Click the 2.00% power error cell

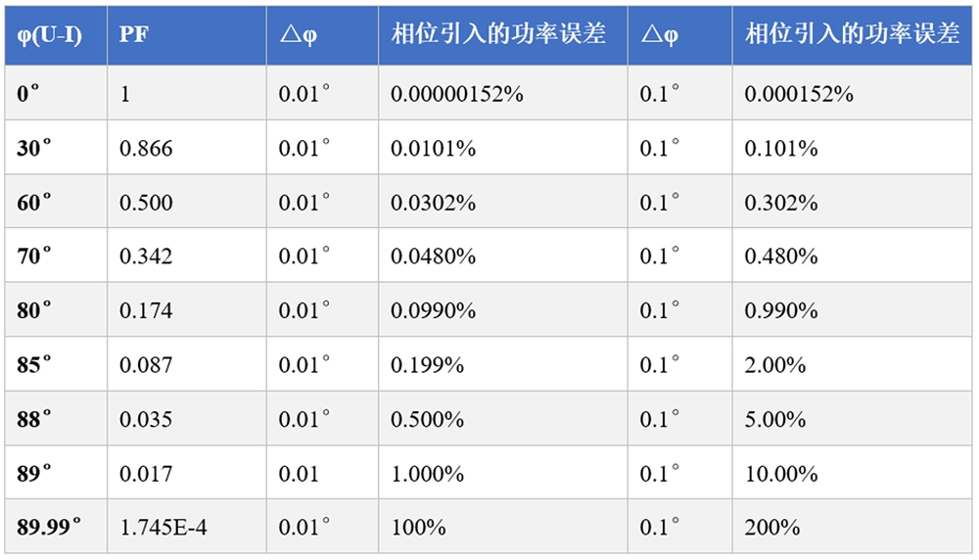coord(775,365)
